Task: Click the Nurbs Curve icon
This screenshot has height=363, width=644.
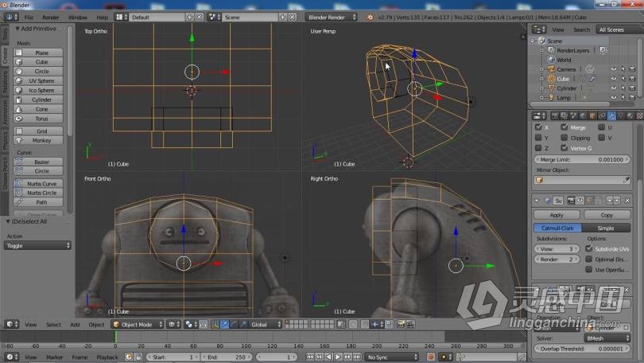Action: pyautogui.click(x=19, y=184)
